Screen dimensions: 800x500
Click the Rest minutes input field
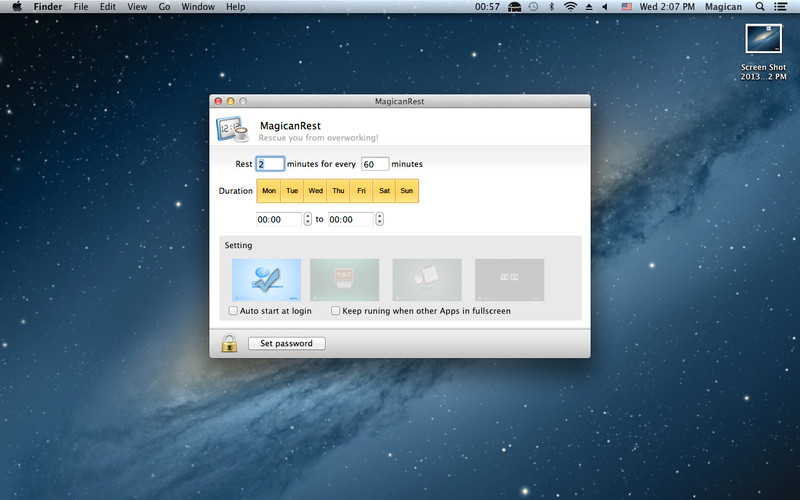[x=270, y=164]
